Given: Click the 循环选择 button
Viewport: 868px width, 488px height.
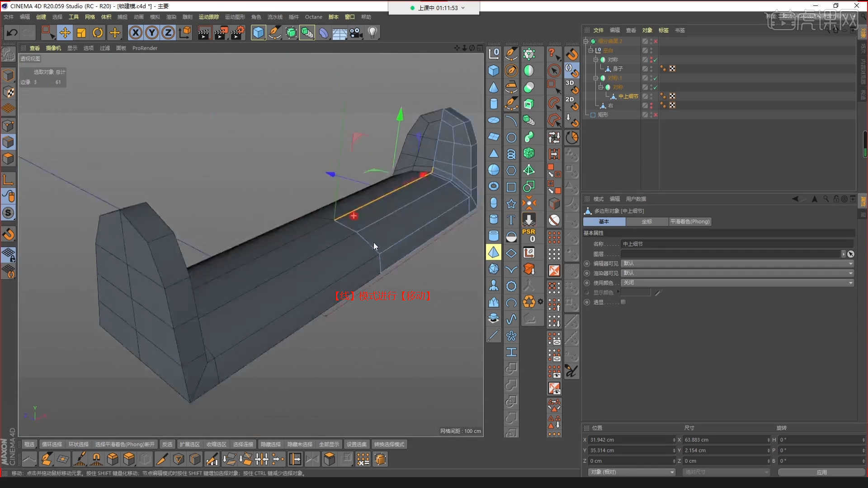Looking at the screenshot, I should click(x=52, y=444).
